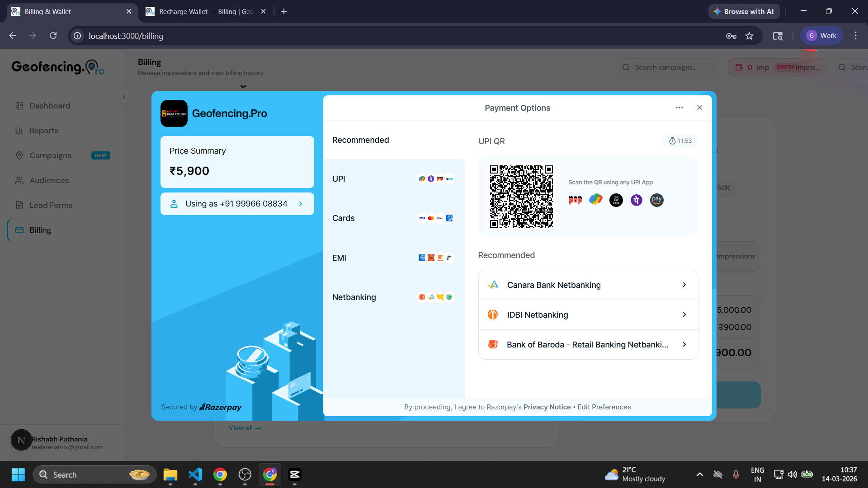Image resolution: width=868 pixels, height=488 pixels.
Task: Pick Amazon Pay from the UPI apps
Action: click(x=656, y=200)
